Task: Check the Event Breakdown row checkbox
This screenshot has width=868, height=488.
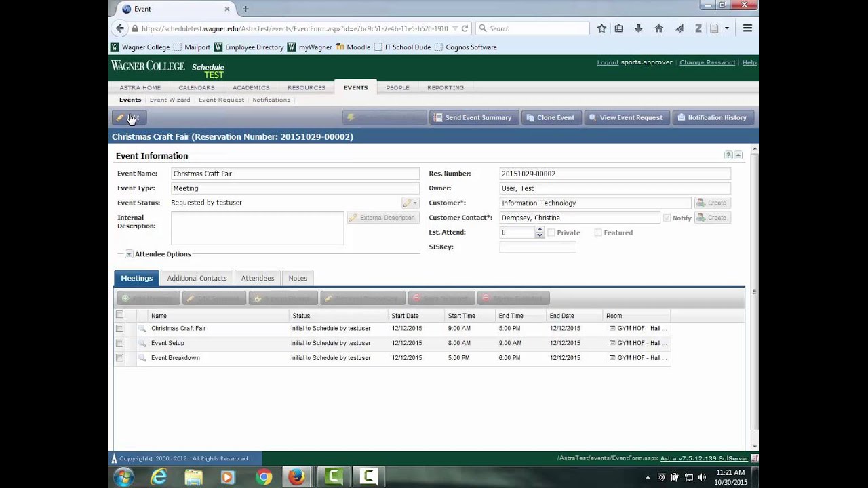Action: pyautogui.click(x=120, y=358)
